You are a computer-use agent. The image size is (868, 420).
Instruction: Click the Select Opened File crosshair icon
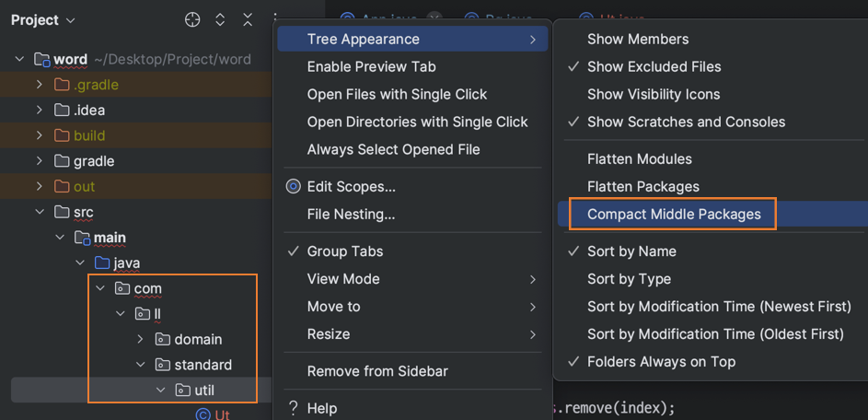tap(192, 19)
